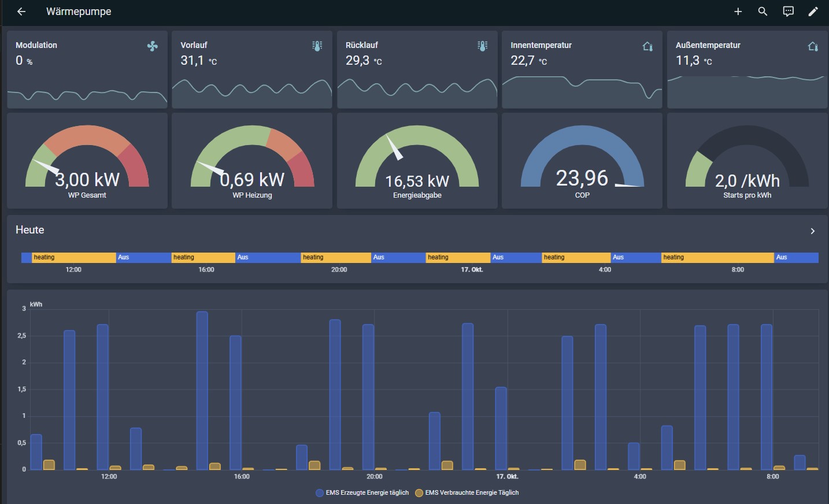The width and height of the screenshot is (829, 504).
Task: Open the WP Gesamt gauge card
Action: (87, 162)
